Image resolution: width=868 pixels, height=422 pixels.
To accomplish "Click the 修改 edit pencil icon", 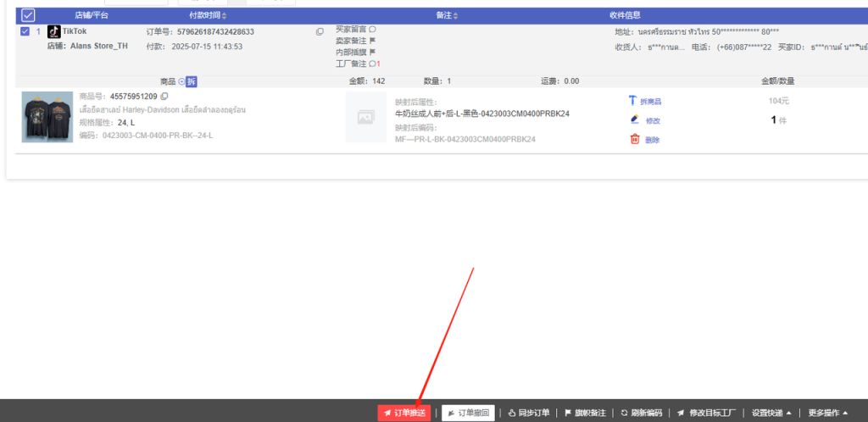I will pos(634,120).
